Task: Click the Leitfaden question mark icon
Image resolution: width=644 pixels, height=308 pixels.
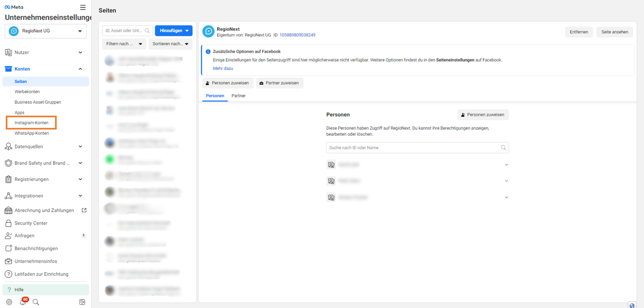Action: (x=8, y=274)
